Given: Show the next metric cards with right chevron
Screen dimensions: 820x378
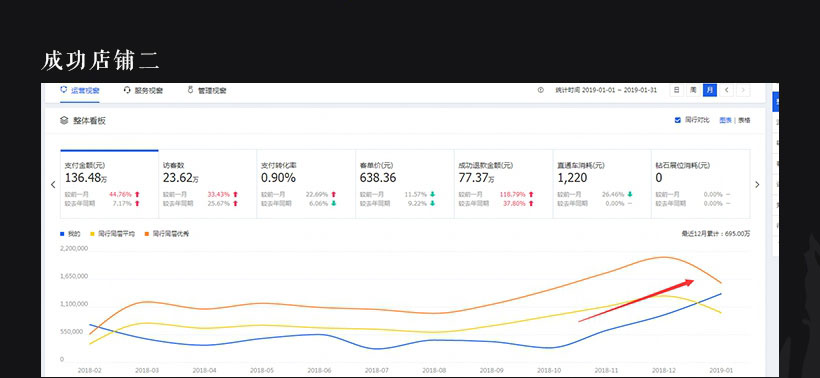Looking at the screenshot, I should [x=757, y=185].
